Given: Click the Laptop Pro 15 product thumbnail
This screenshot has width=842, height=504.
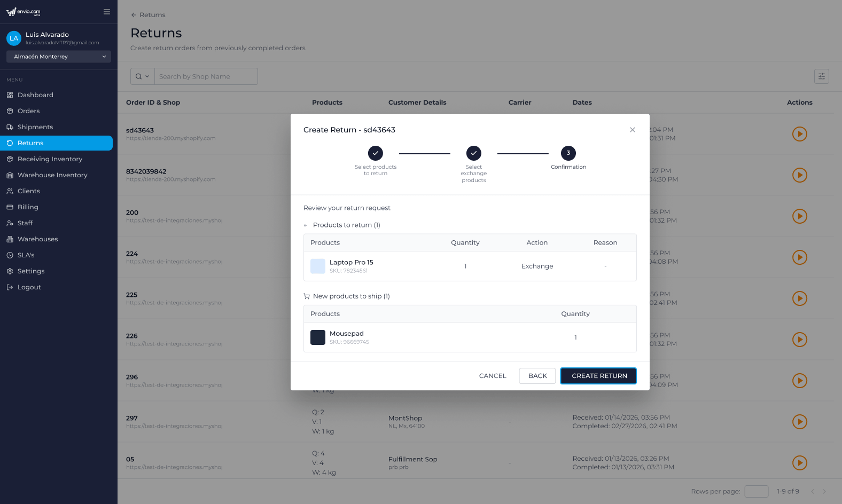Looking at the screenshot, I should click(318, 266).
